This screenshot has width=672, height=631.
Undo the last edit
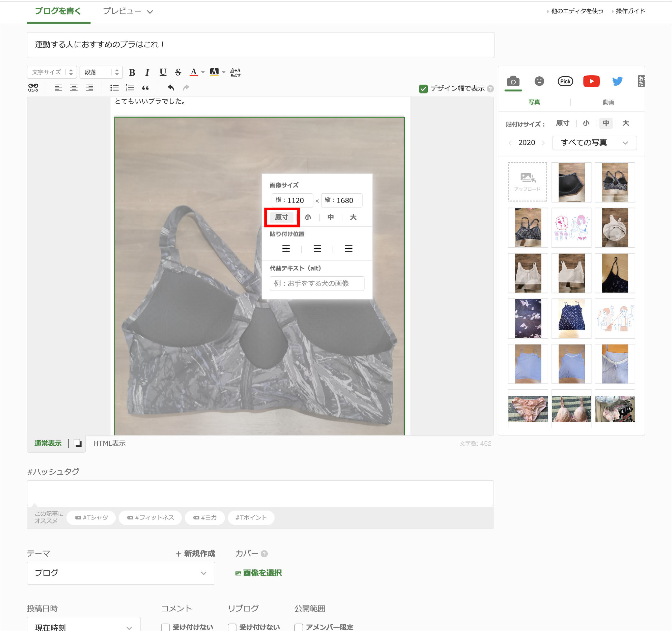click(x=171, y=88)
